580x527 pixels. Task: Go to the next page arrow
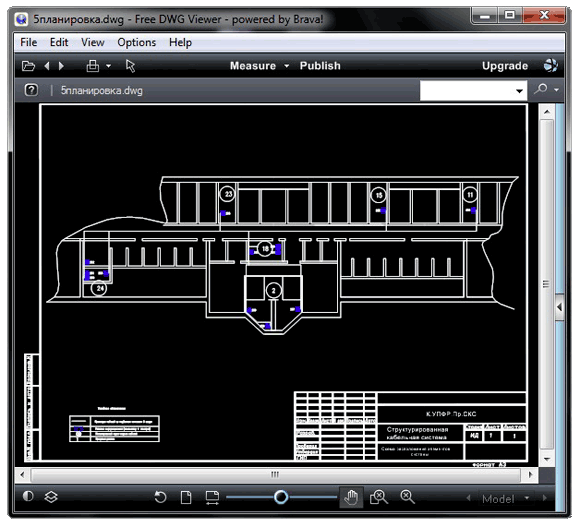coord(61,66)
